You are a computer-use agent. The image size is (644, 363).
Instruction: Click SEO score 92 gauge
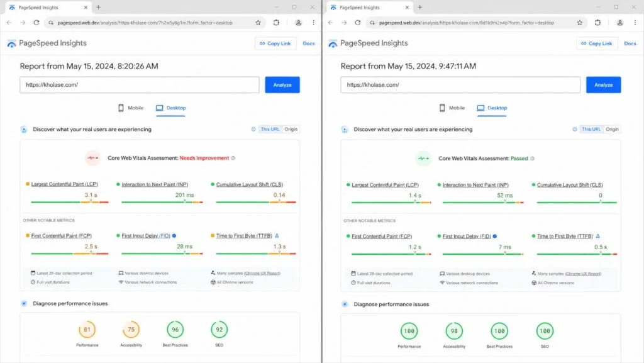coord(219,329)
